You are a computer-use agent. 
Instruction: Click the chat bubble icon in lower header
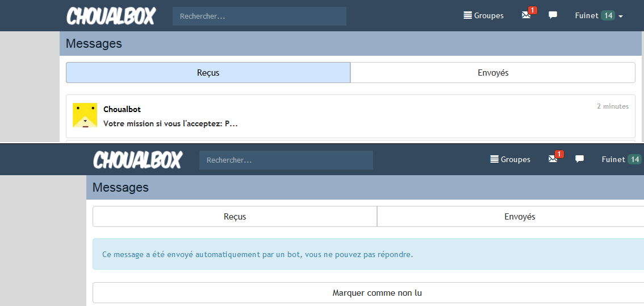tap(579, 159)
